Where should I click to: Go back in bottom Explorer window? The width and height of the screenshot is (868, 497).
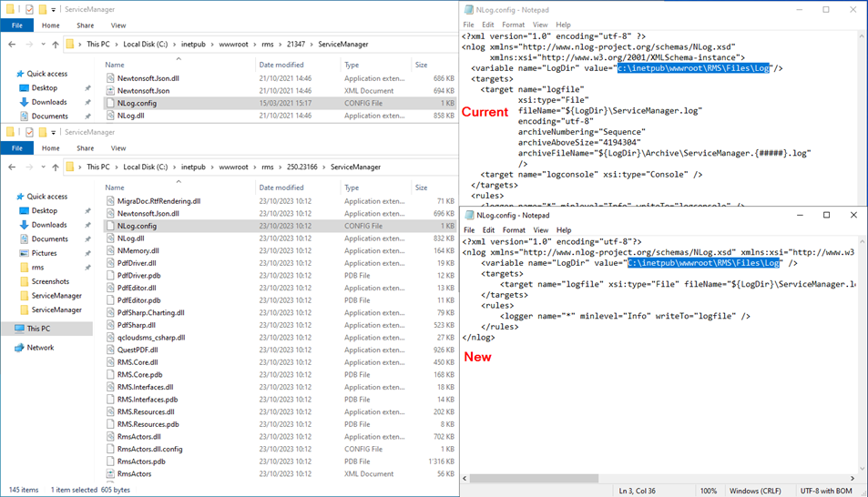(12, 167)
